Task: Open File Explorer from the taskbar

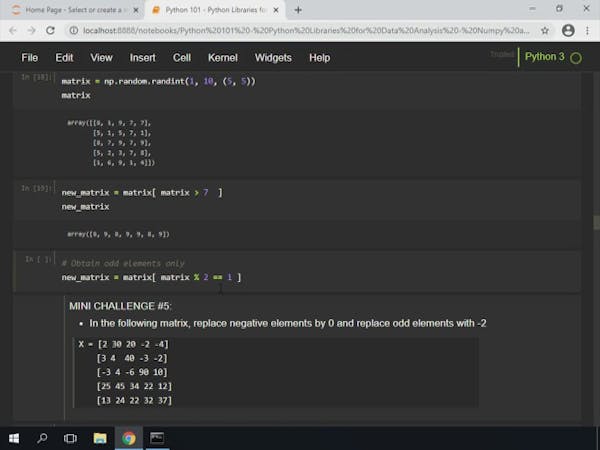Action: 100,438
